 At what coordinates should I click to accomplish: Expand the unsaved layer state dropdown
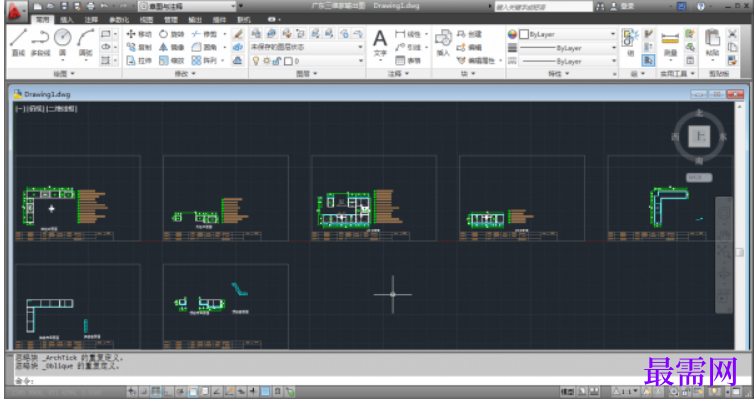(307, 47)
